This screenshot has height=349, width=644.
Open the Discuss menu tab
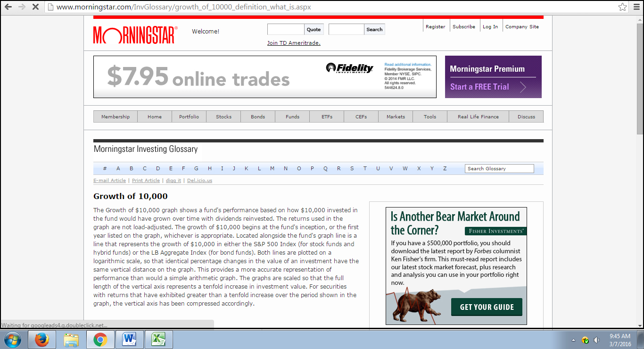pyautogui.click(x=526, y=116)
